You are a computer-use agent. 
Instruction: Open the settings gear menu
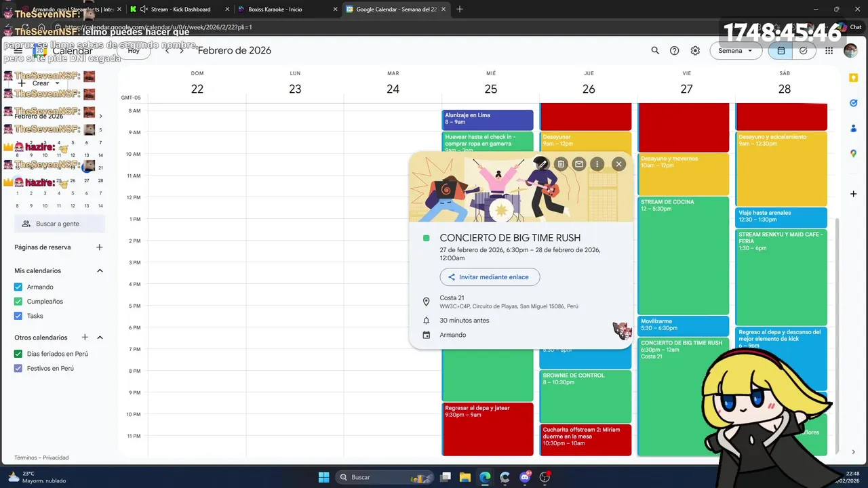pyautogui.click(x=695, y=51)
